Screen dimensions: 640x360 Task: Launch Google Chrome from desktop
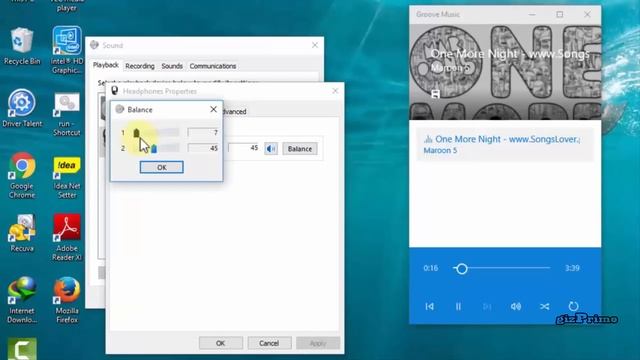click(22, 175)
